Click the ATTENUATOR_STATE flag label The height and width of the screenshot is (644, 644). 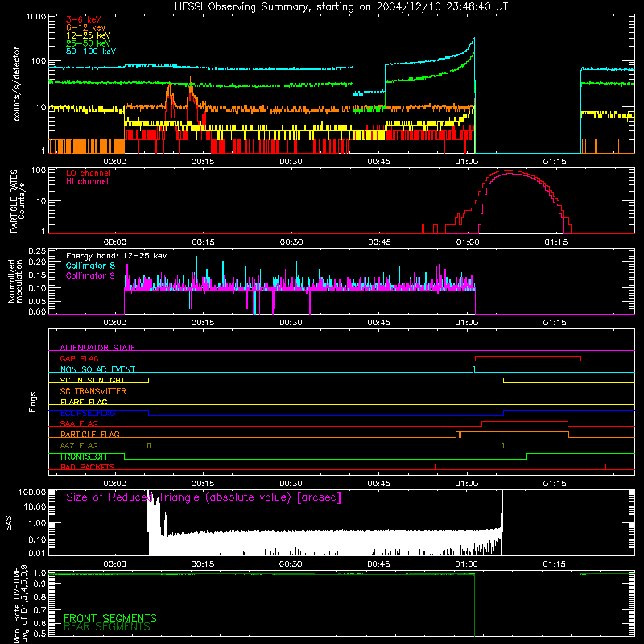coord(97,348)
